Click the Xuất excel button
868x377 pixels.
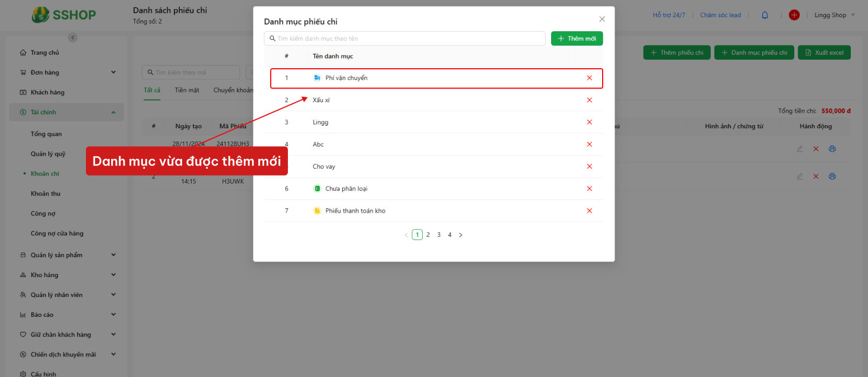824,53
